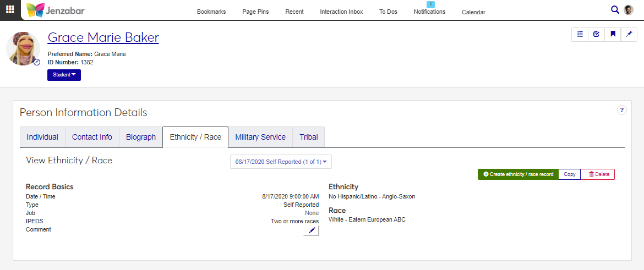Screen dimensions: 644x270
Task: Click the list view icon button
Action: 580,35
